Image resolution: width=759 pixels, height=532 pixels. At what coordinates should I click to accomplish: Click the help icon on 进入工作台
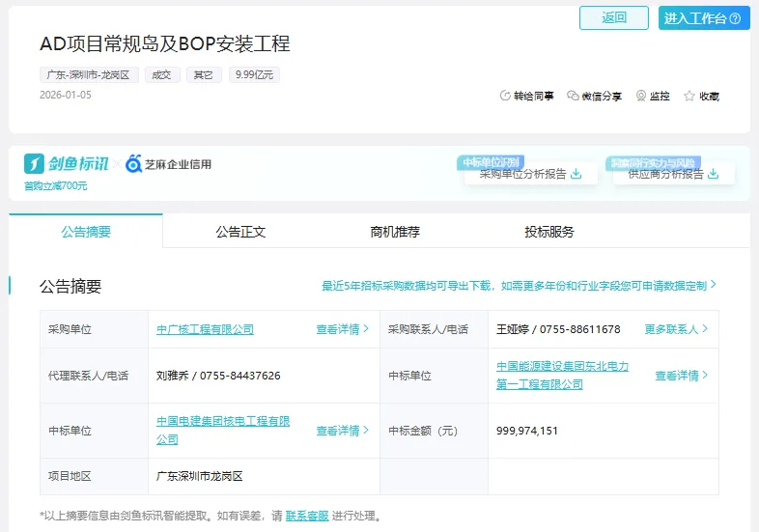click(x=735, y=18)
